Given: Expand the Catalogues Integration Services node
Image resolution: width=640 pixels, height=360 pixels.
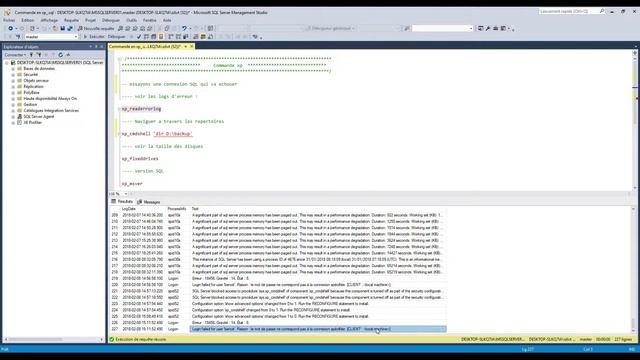Looking at the screenshot, I should 13,111.
